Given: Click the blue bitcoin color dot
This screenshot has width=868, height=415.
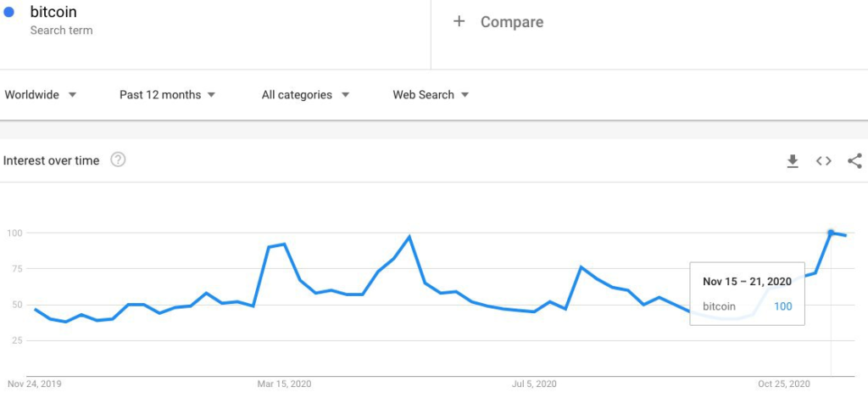Looking at the screenshot, I should pos(8,12).
